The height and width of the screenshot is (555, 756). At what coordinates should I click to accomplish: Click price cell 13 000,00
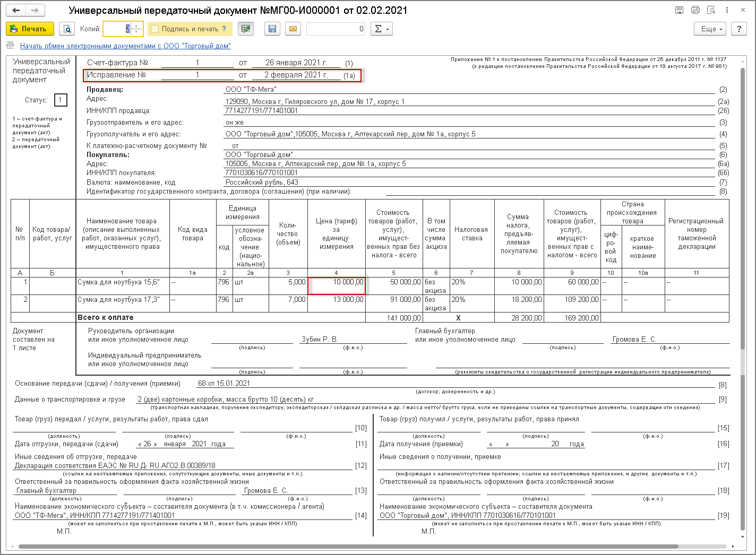click(x=337, y=303)
